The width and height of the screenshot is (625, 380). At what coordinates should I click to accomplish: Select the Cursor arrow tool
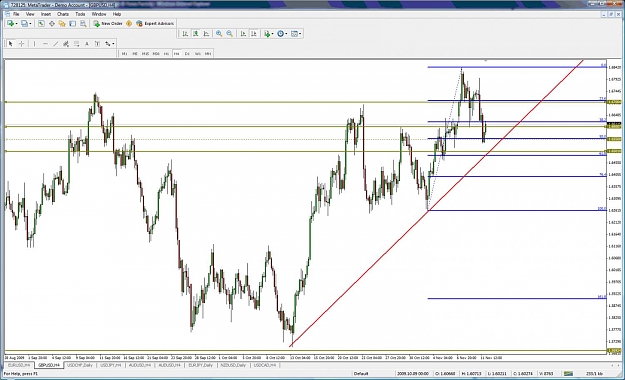point(11,44)
